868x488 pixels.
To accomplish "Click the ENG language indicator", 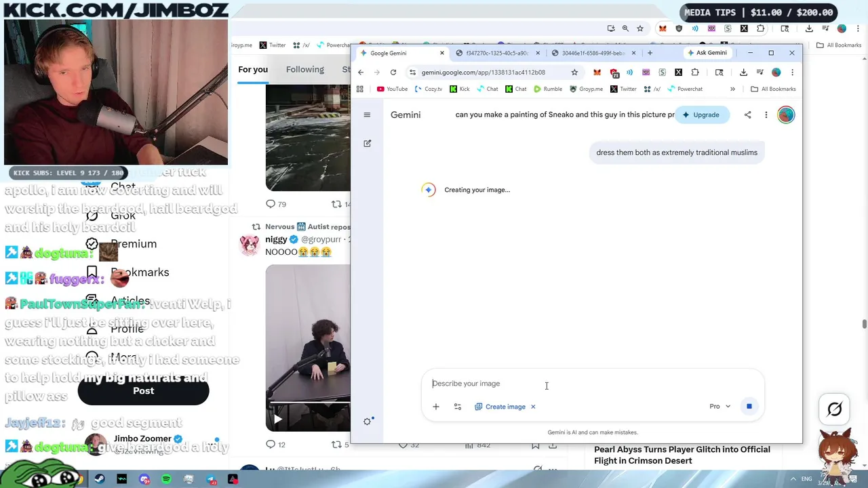I will 806,479.
